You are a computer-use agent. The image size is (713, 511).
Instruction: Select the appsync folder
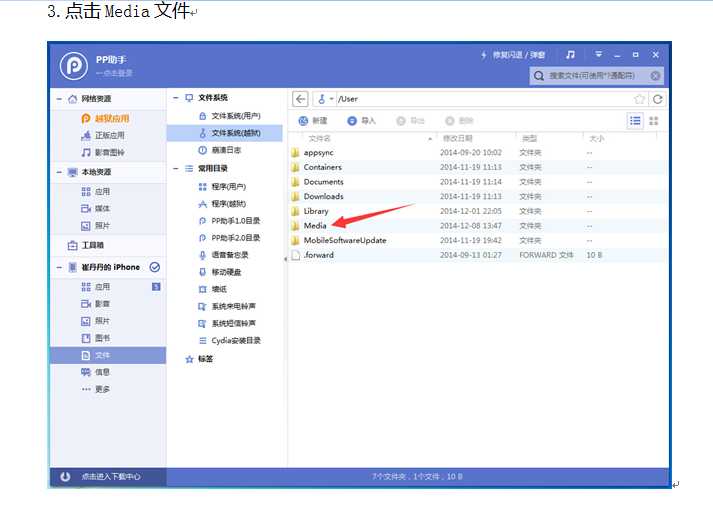click(478, 153)
